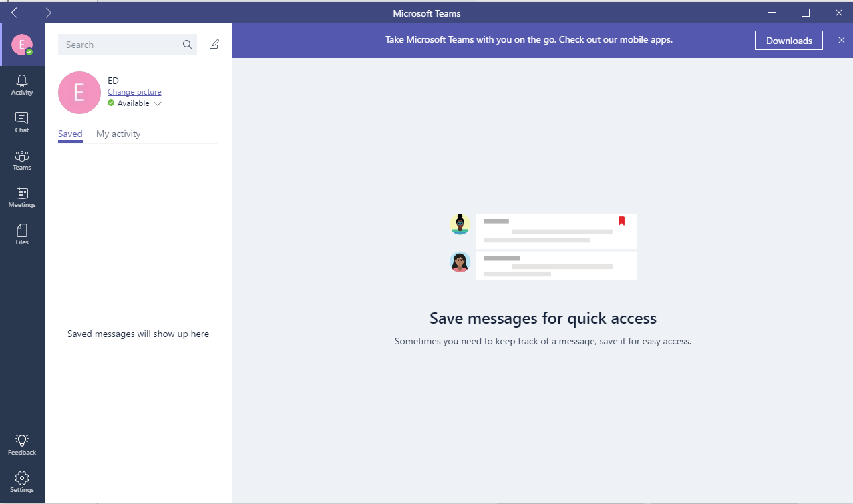
Task: Go to the Teams section
Action: (x=22, y=160)
